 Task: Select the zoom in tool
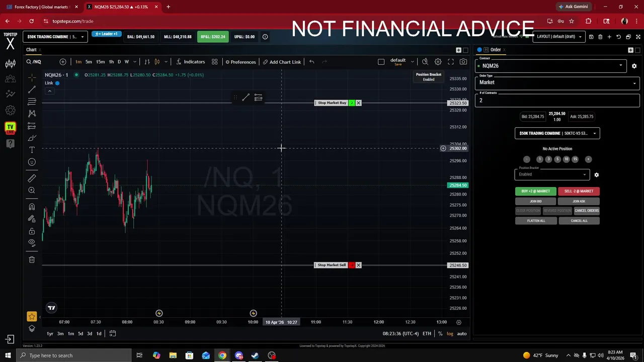click(32, 190)
